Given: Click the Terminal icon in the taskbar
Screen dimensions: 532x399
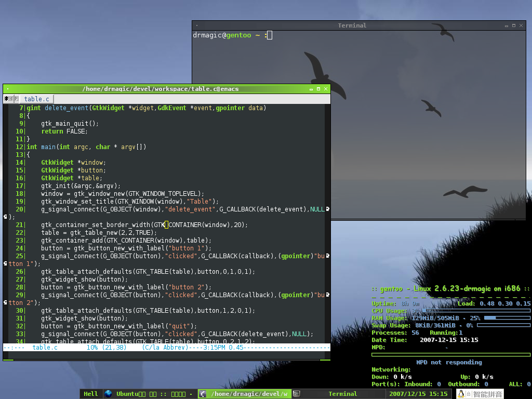Looking at the screenshot, I should click(297, 394).
